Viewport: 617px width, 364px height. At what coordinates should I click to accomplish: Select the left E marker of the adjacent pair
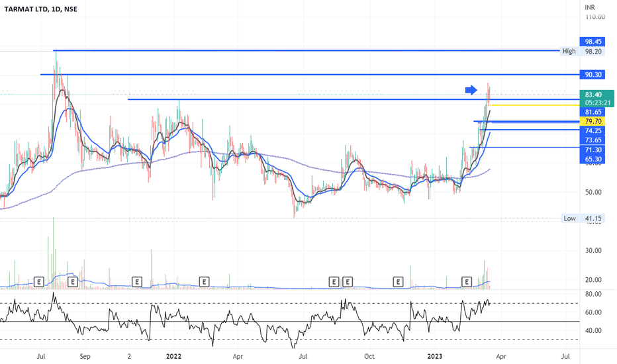click(x=334, y=282)
